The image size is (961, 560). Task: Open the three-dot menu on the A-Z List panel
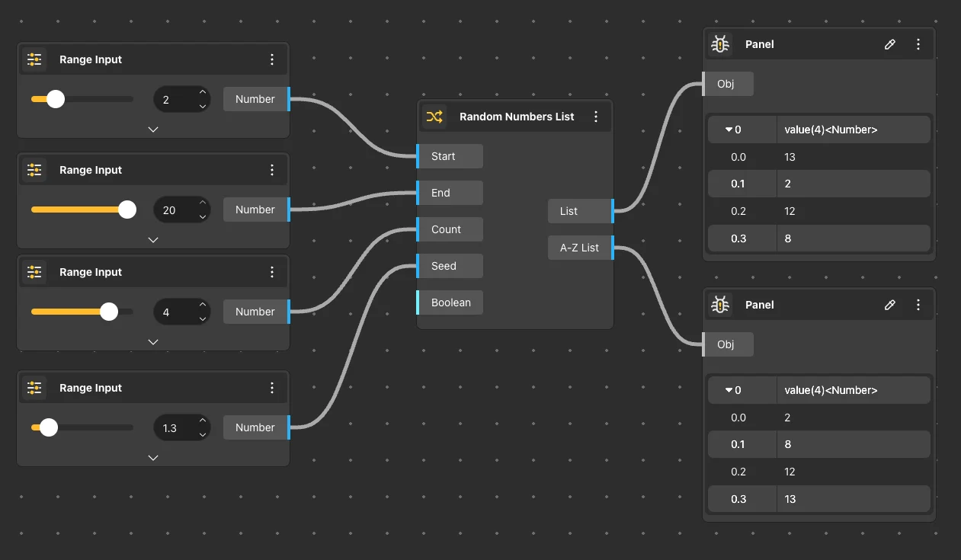pos(918,305)
